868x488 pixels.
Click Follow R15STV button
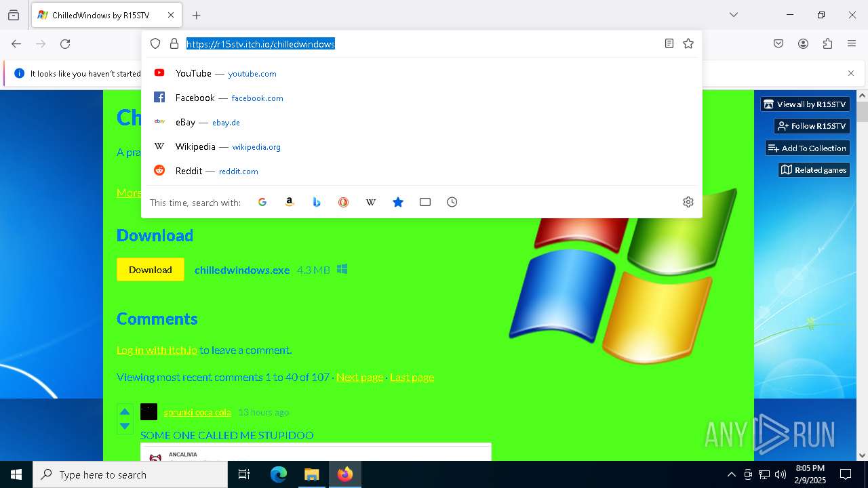tap(812, 126)
